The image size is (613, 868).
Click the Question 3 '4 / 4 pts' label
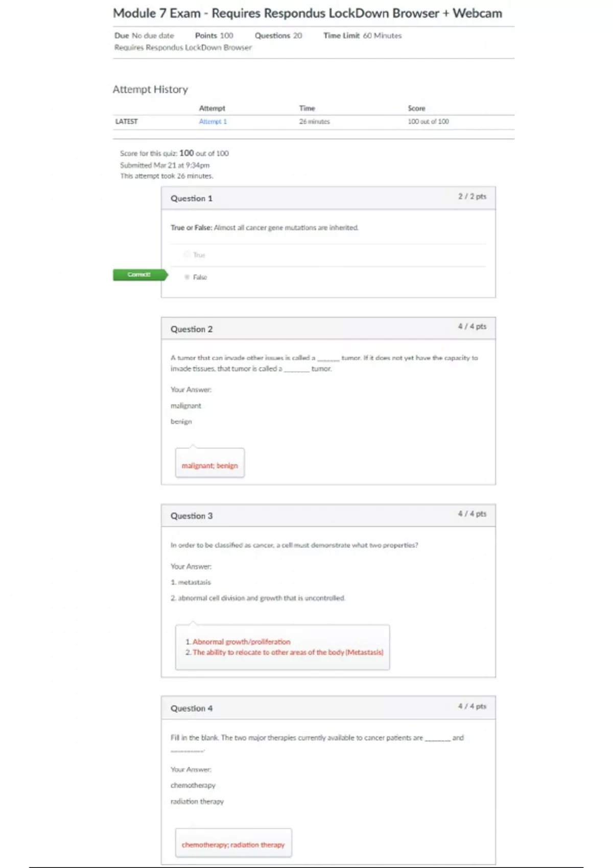[472, 514]
